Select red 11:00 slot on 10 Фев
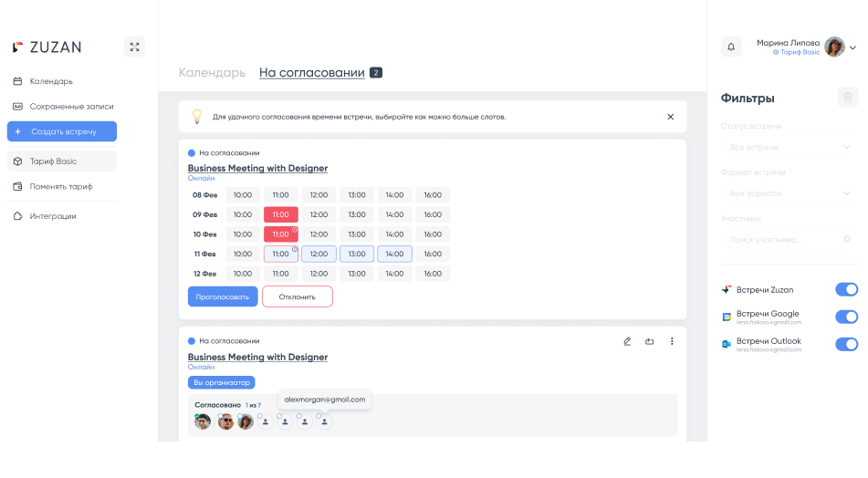Image resolution: width=868 pixels, height=478 pixels. coord(280,234)
